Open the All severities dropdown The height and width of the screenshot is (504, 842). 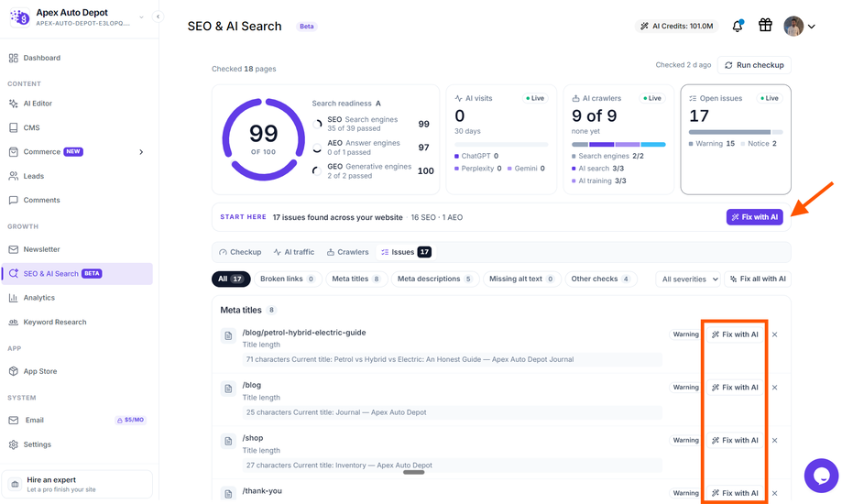(688, 279)
